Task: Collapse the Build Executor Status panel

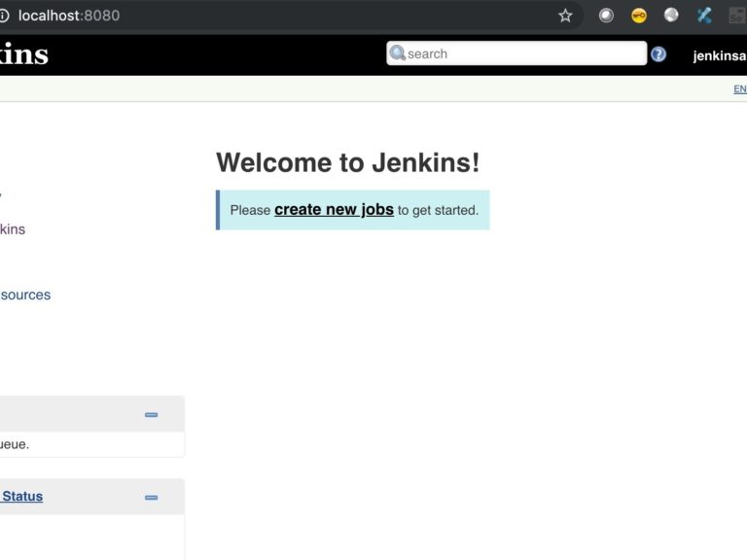Action: [151, 498]
